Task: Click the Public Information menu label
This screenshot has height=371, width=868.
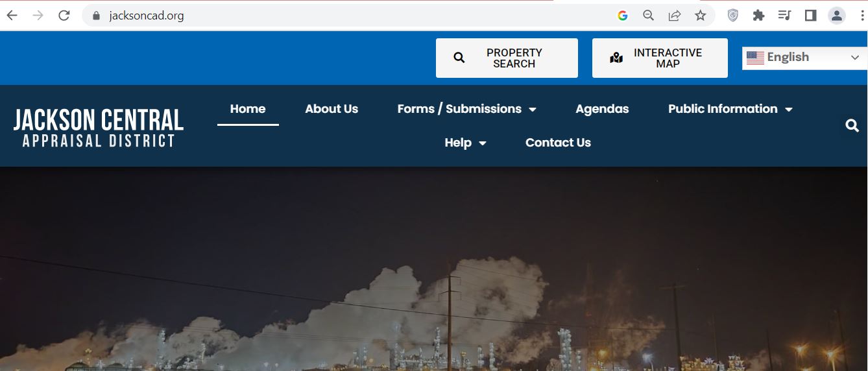Action: tap(723, 109)
